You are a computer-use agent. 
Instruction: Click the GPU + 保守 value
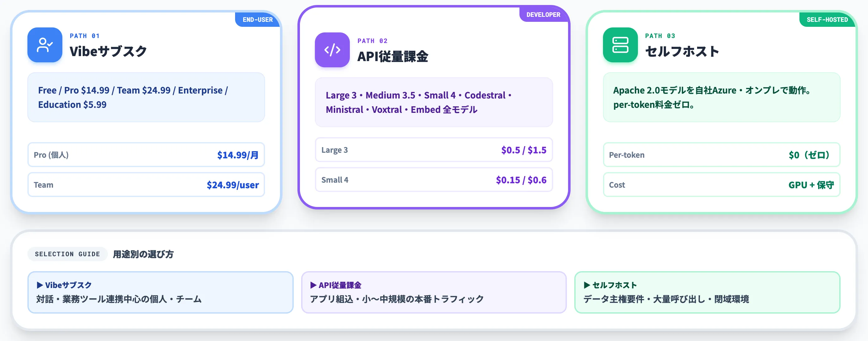[x=811, y=185]
